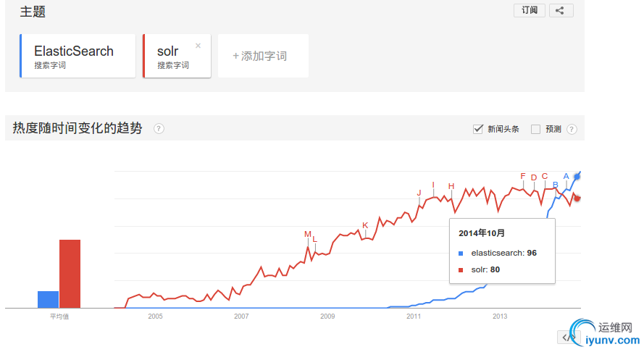Open help for interest over time
The height and width of the screenshot is (352, 644).
pos(159,129)
